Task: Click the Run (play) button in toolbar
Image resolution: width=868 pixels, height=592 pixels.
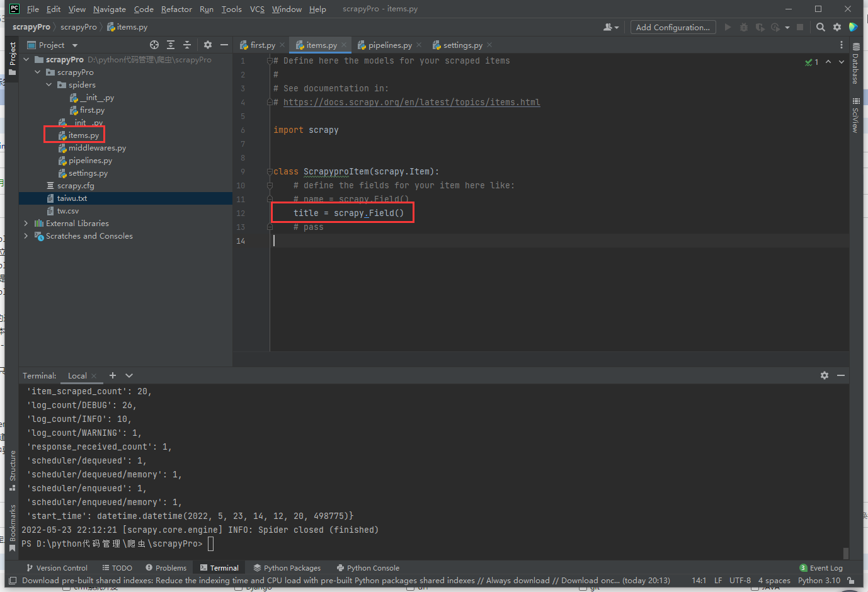Action: click(728, 27)
